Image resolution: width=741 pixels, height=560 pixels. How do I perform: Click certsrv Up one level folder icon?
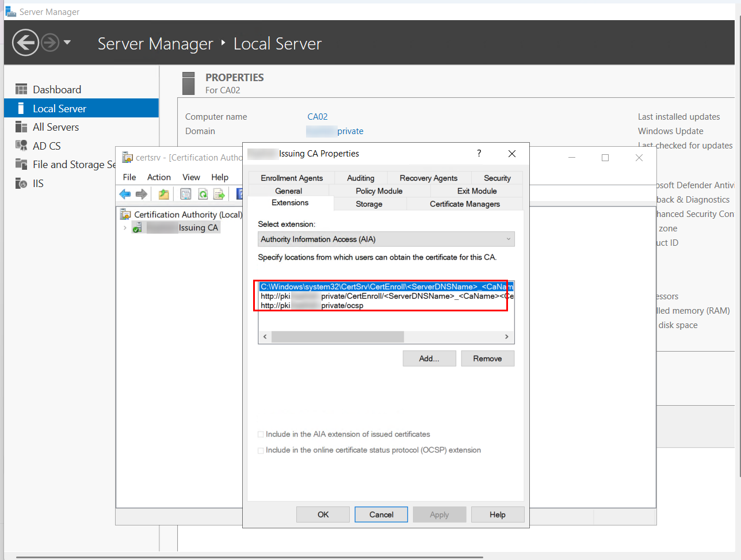coord(164,195)
